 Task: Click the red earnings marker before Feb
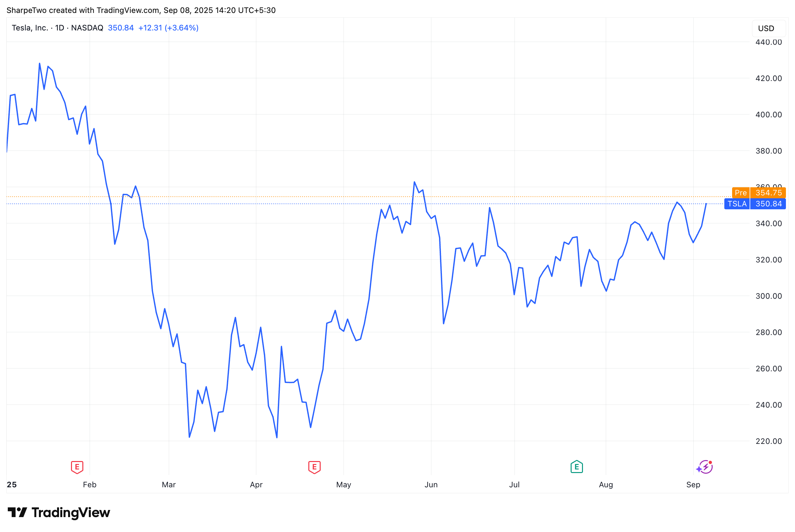[x=77, y=467]
